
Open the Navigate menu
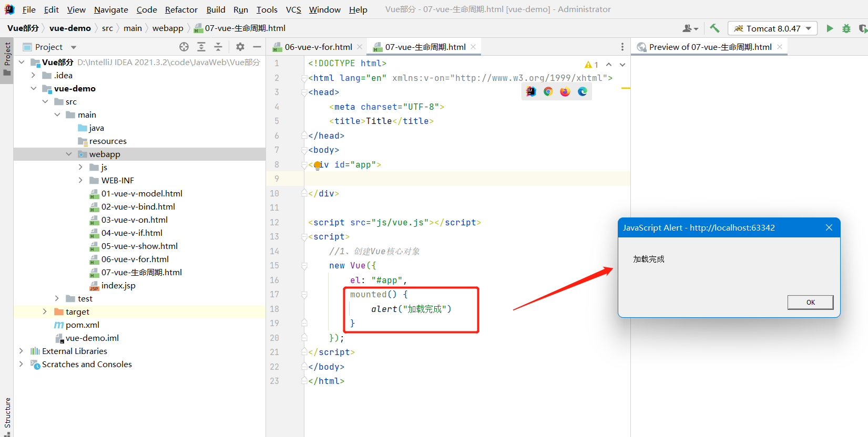pyautogui.click(x=111, y=9)
